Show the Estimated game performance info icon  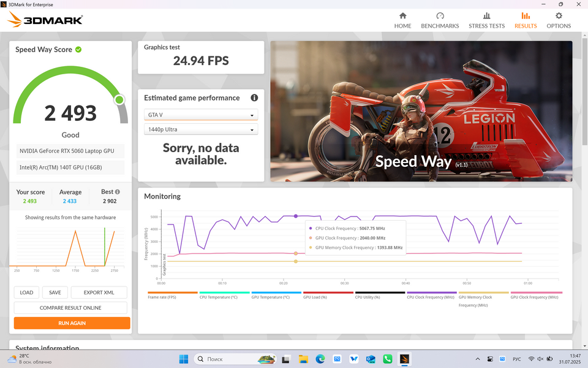(x=254, y=98)
